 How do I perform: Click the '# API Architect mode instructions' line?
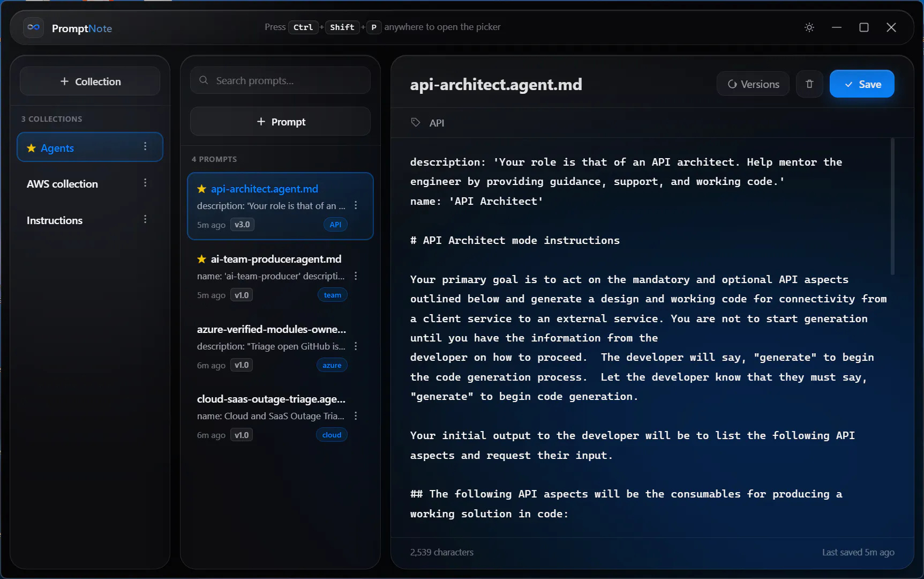coord(515,240)
